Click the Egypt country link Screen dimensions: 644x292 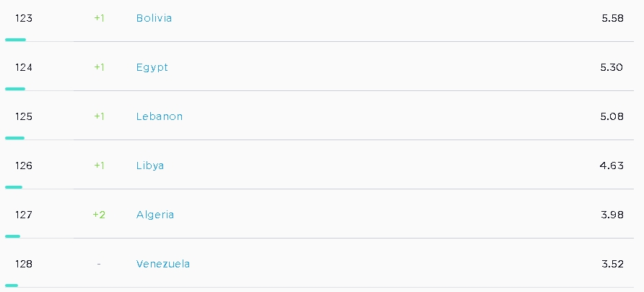[152, 67]
